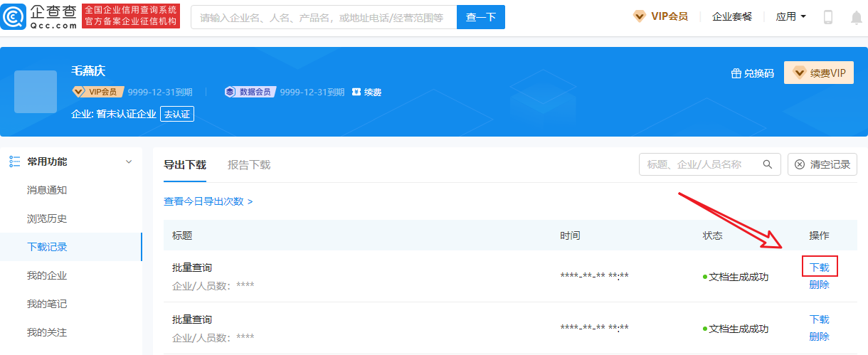Click the 续费VIP button
This screenshot has width=868, height=355.
coord(819,73)
